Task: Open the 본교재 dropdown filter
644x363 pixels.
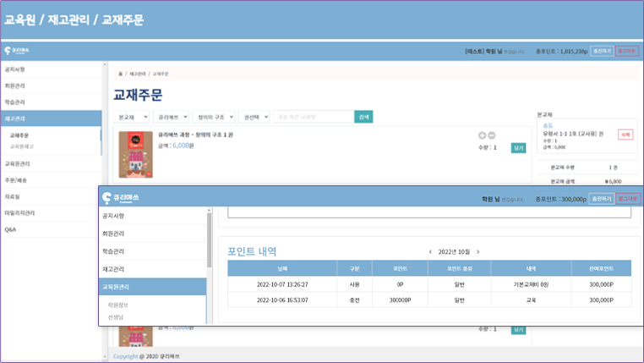Action: [131, 117]
